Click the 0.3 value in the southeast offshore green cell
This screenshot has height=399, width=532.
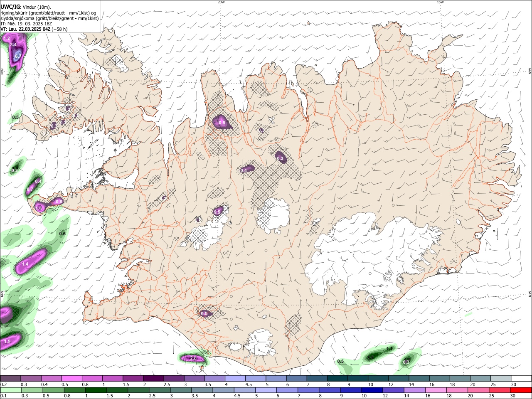[406, 362]
